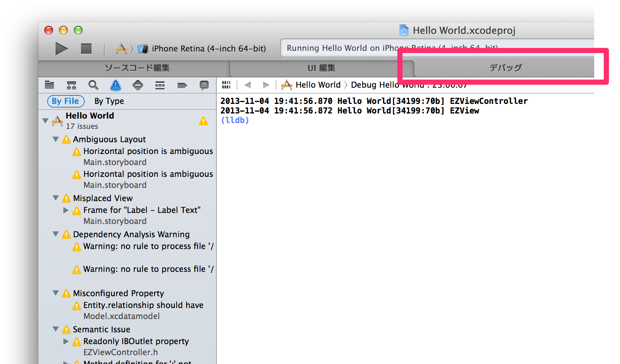620x364 pixels.
Task: Click the 19:41:56.872 EZView log line
Action: click(350, 111)
